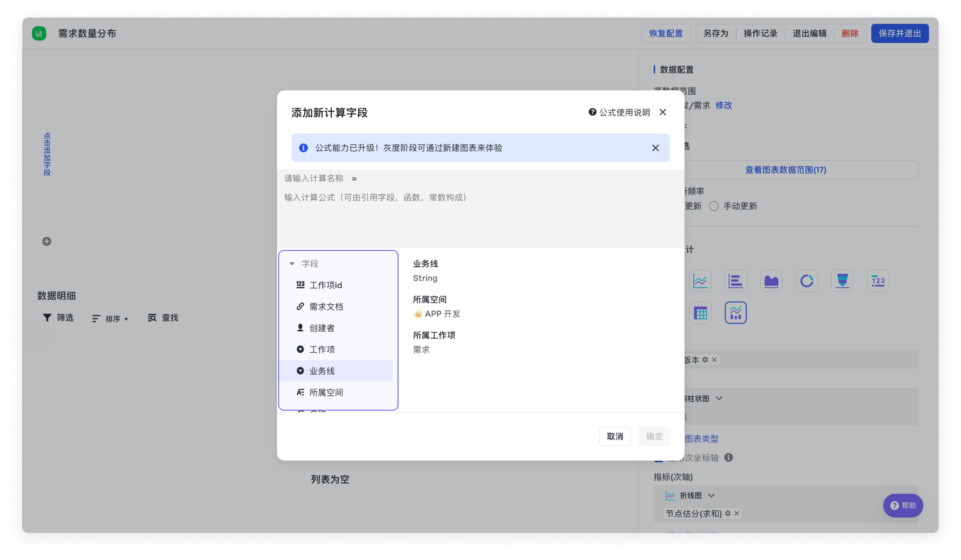Click the 图表类型 link

coord(702,439)
